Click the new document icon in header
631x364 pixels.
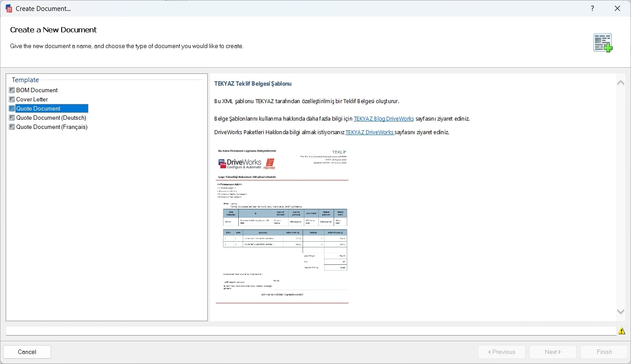(x=603, y=43)
